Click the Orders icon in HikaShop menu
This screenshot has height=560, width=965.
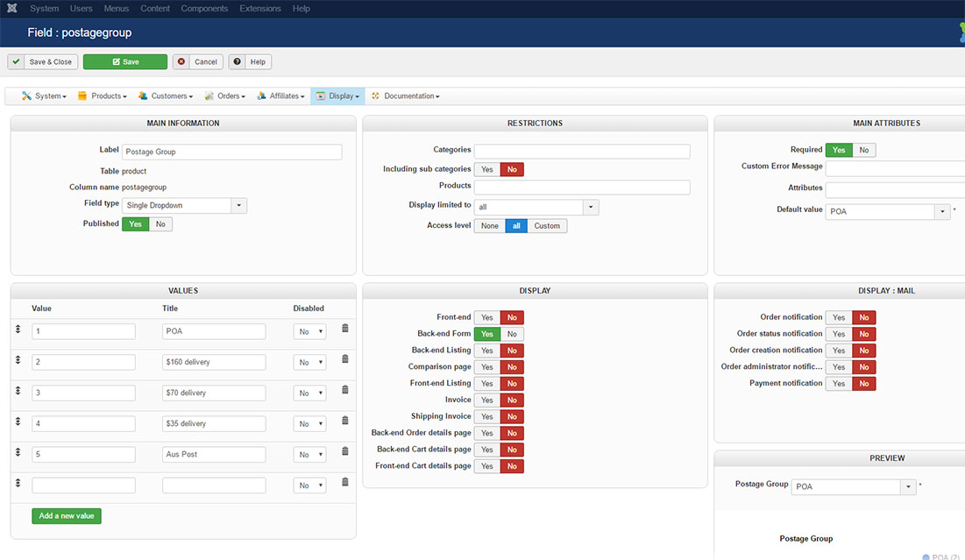tap(209, 96)
